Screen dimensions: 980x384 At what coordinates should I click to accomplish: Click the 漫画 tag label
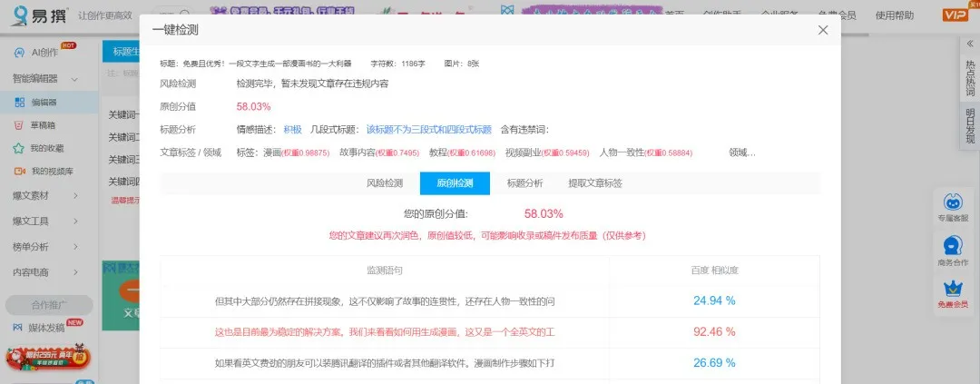coord(272,152)
